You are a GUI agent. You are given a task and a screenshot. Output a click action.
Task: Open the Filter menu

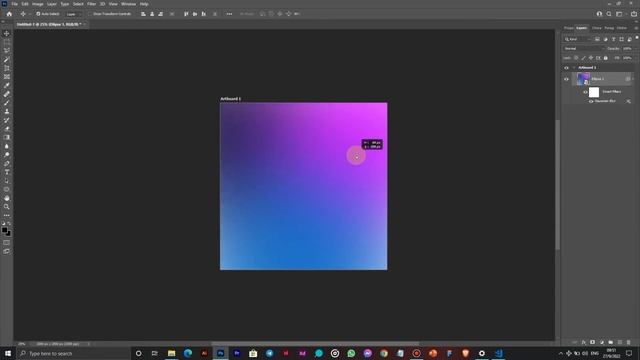(91, 4)
